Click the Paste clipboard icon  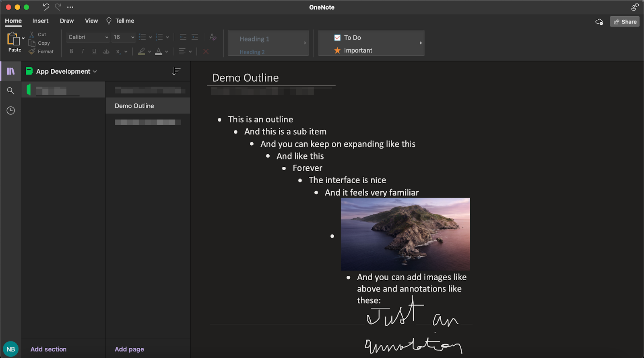coord(13,39)
